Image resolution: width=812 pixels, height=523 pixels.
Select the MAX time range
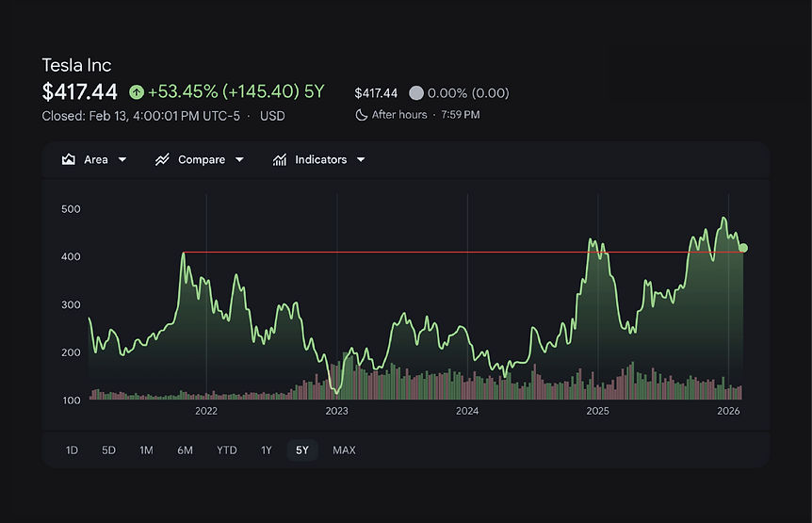[x=344, y=450]
